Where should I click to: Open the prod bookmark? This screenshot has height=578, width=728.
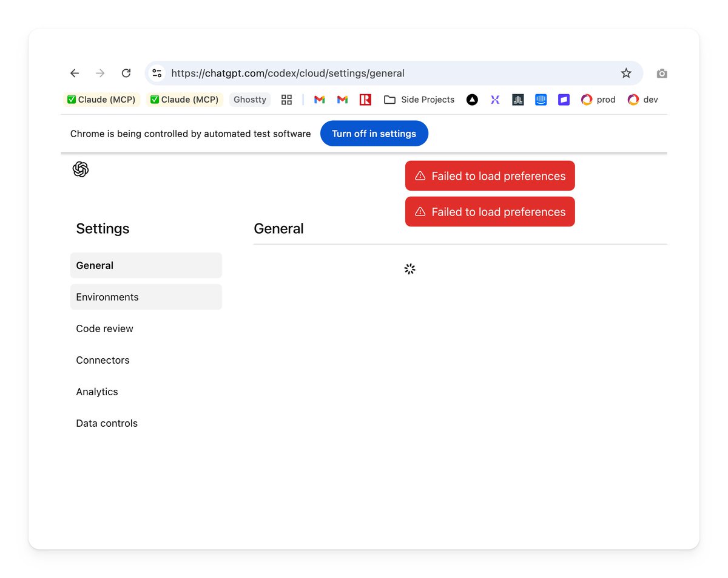coord(598,100)
